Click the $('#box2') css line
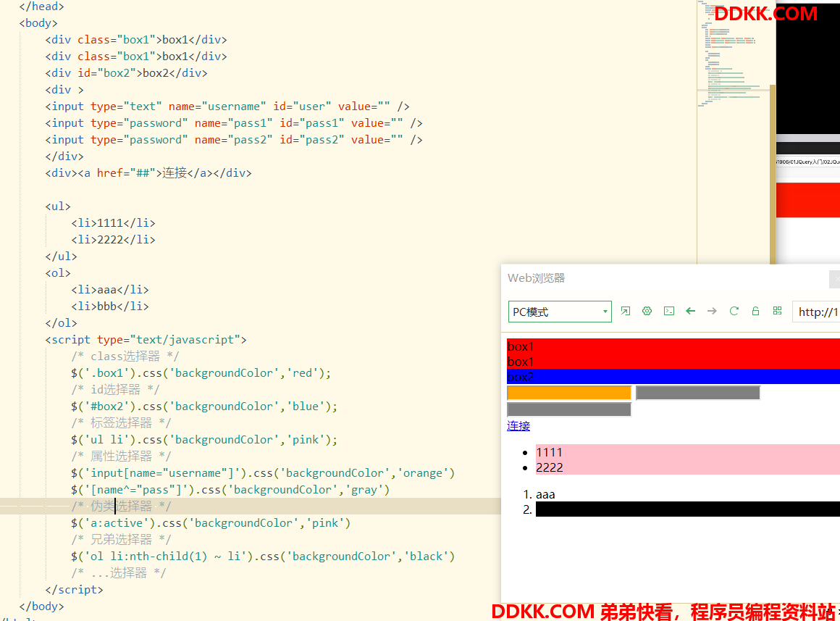840x621 pixels. [x=204, y=406]
